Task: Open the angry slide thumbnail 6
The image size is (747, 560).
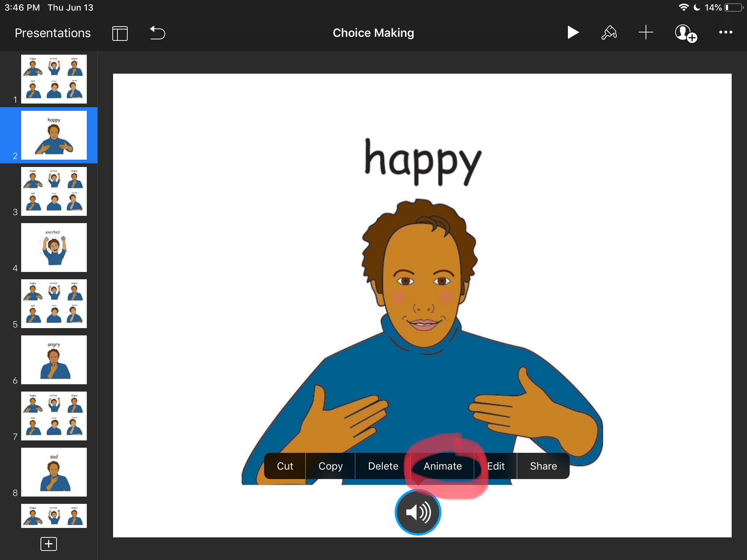Action: pyautogui.click(x=54, y=360)
